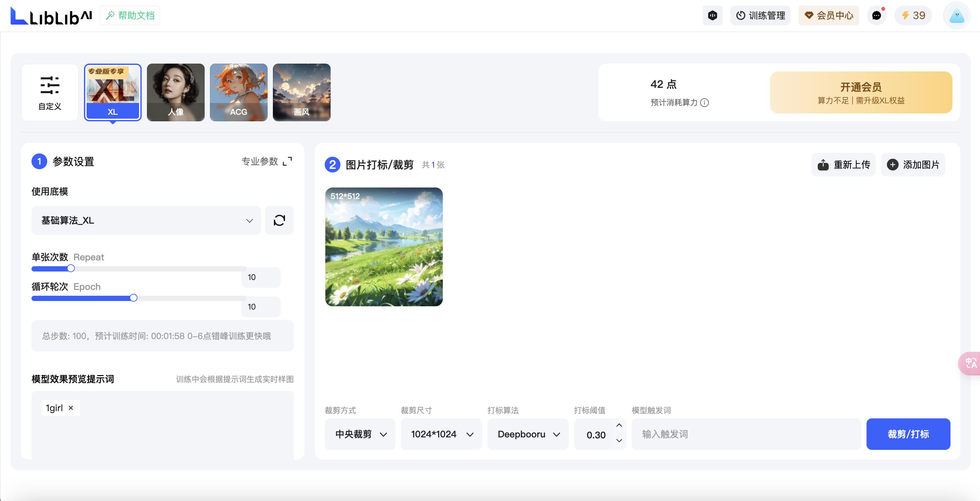This screenshot has width=980, height=501.
Task: Click the Epoch slider handle
Action: (x=133, y=298)
